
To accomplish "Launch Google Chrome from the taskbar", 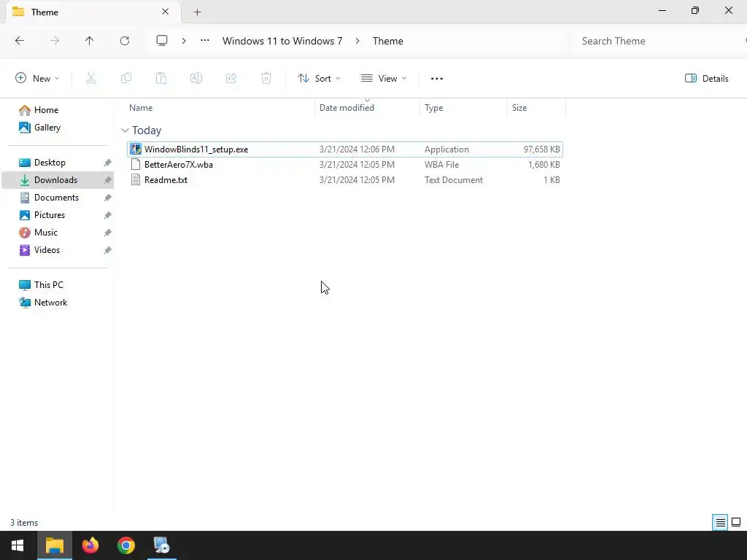I will [x=126, y=545].
